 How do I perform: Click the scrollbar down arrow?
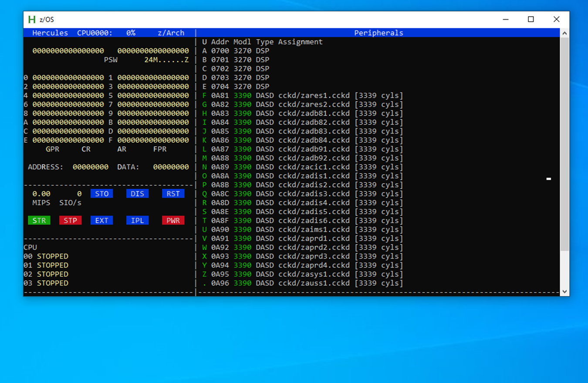click(x=564, y=292)
